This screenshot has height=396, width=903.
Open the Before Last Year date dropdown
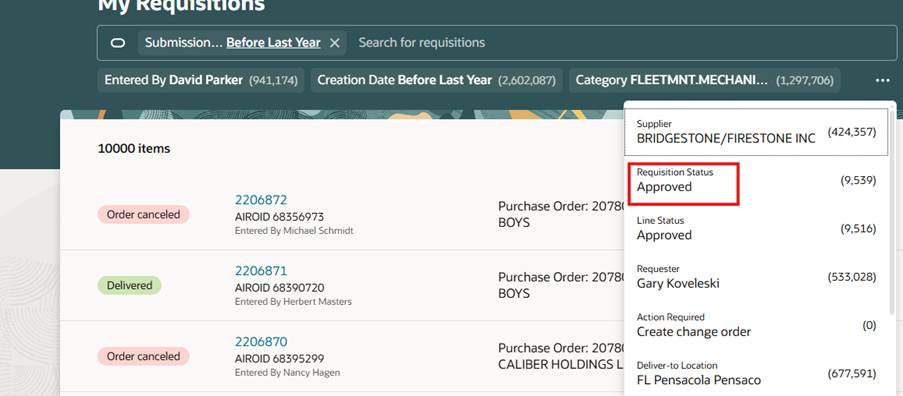click(x=273, y=43)
